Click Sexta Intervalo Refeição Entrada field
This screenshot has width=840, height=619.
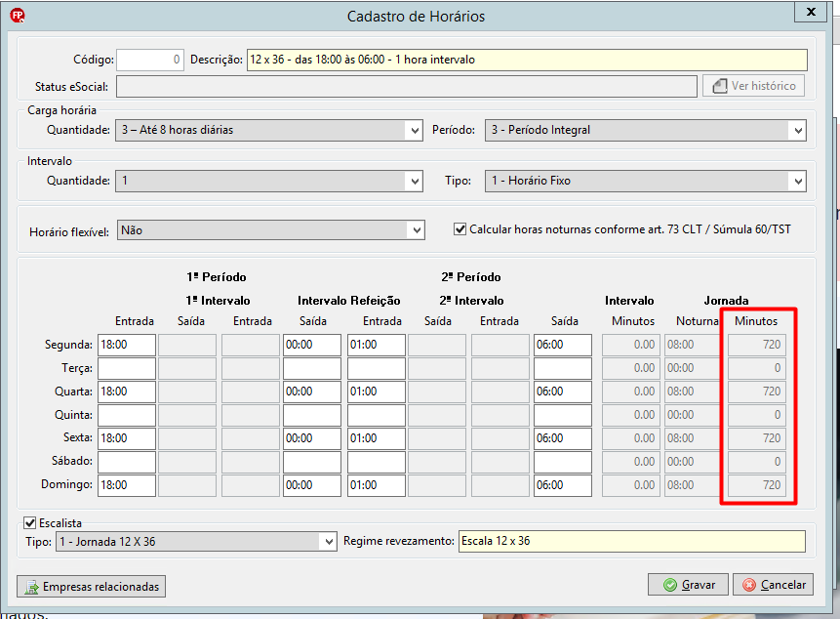pyautogui.click(x=377, y=438)
